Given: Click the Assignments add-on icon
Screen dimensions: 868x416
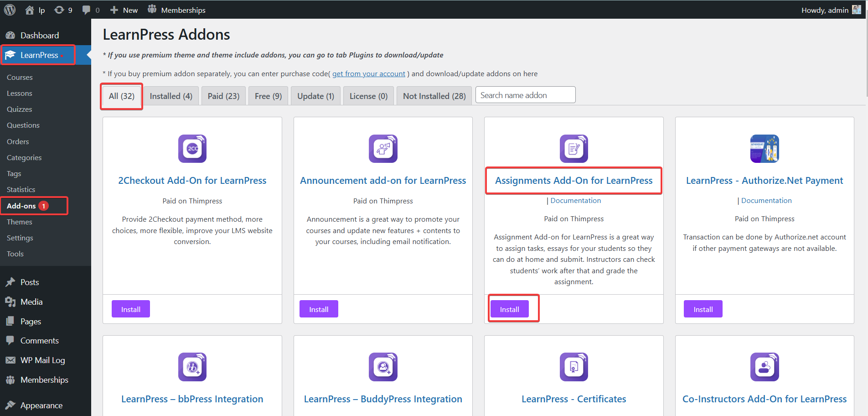Looking at the screenshot, I should point(574,149).
